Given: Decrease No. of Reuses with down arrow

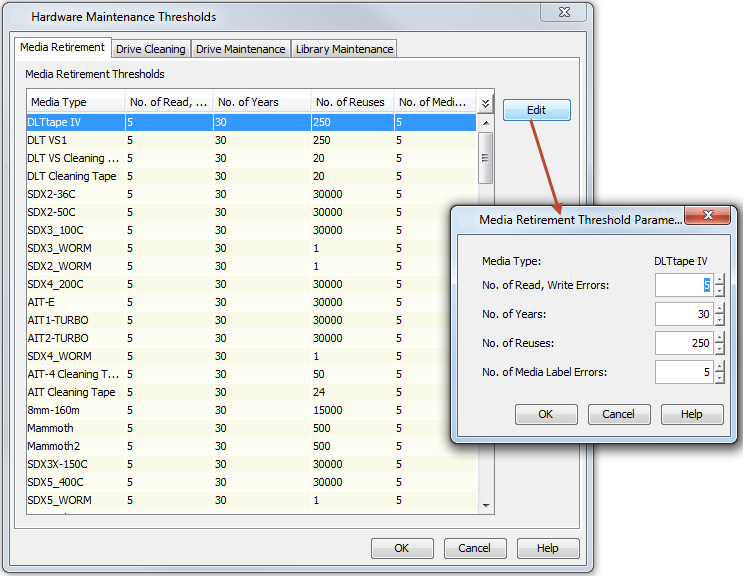Looking at the screenshot, I should coord(719,349).
